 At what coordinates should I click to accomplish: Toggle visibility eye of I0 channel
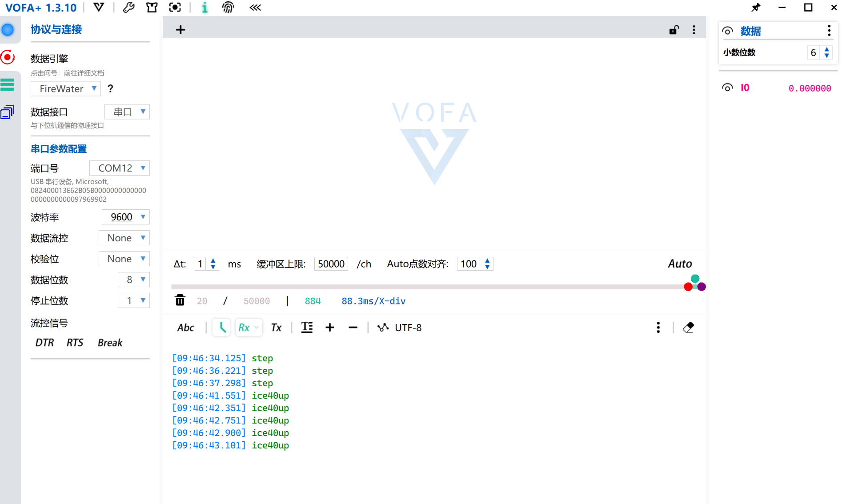[727, 88]
